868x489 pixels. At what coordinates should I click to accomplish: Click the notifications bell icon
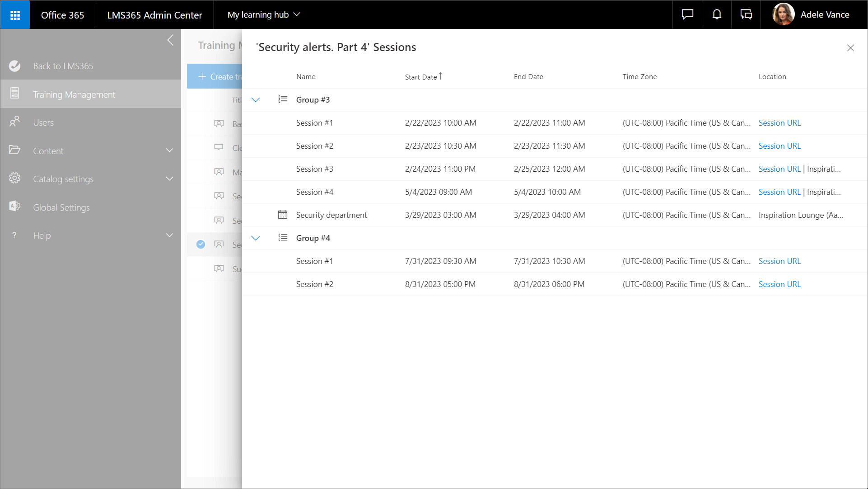tap(717, 15)
